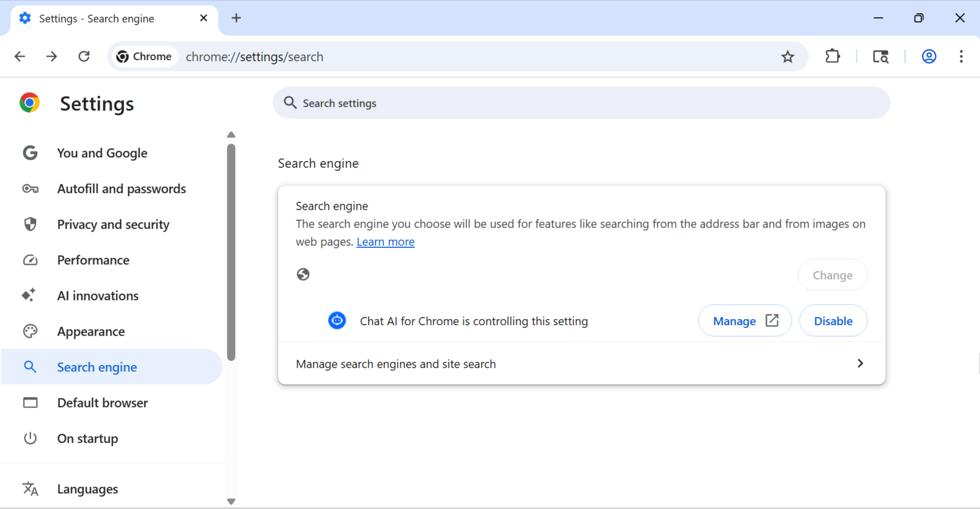Open the Performance section

(112, 260)
